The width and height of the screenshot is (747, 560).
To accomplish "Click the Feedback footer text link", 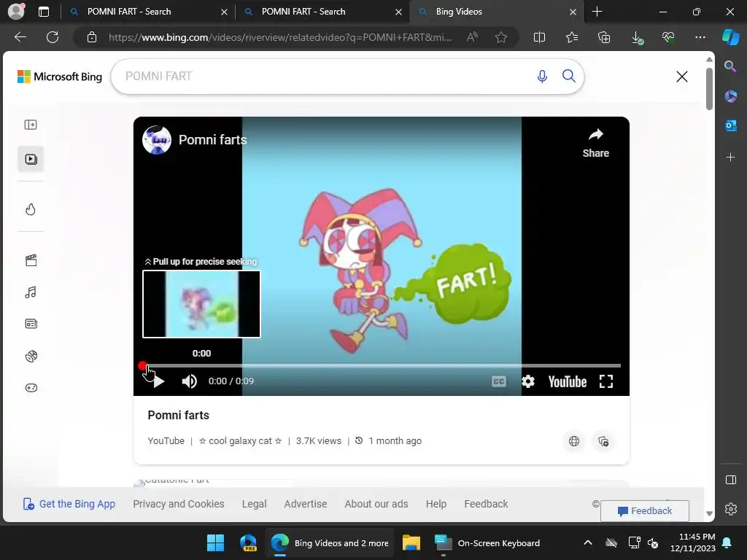I will click(x=486, y=504).
